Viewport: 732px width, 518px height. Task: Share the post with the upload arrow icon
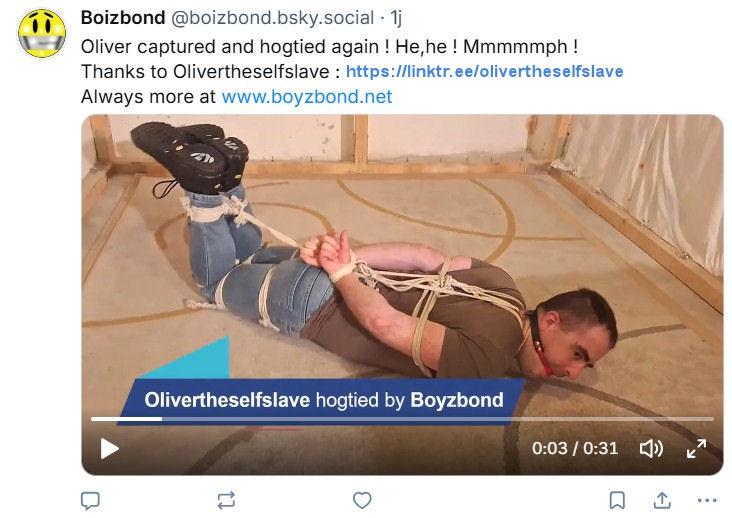point(662,500)
